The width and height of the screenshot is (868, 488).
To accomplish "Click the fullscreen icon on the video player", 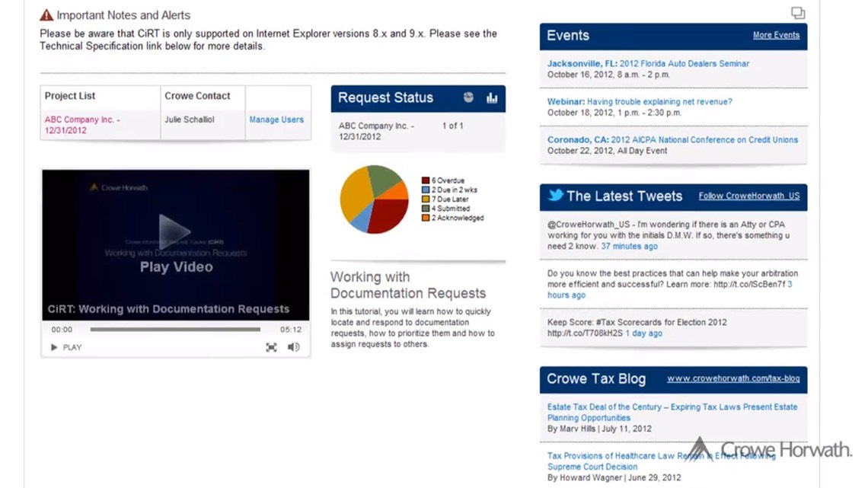I will click(x=272, y=347).
